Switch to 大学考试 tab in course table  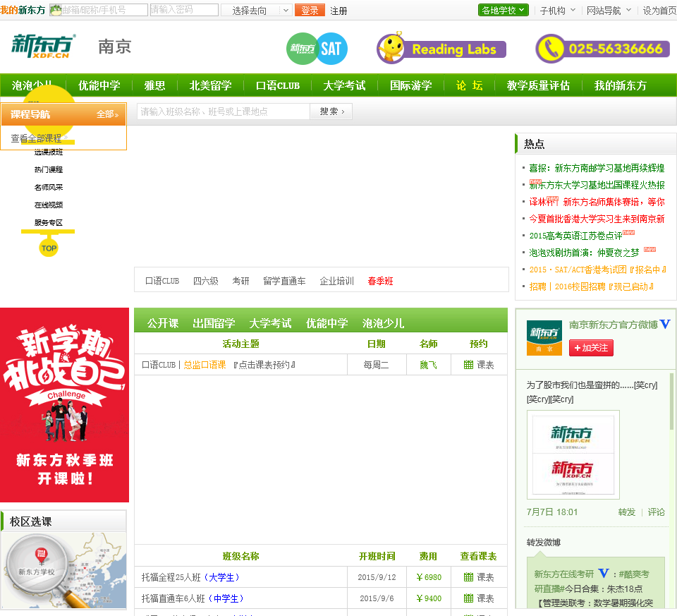[x=270, y=323]
